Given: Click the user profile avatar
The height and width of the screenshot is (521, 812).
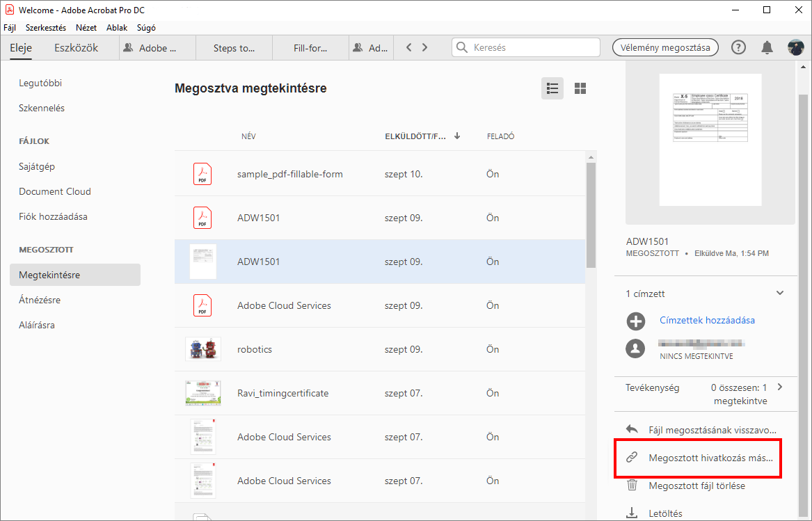Looking at the screenshot, I should 796,47.
